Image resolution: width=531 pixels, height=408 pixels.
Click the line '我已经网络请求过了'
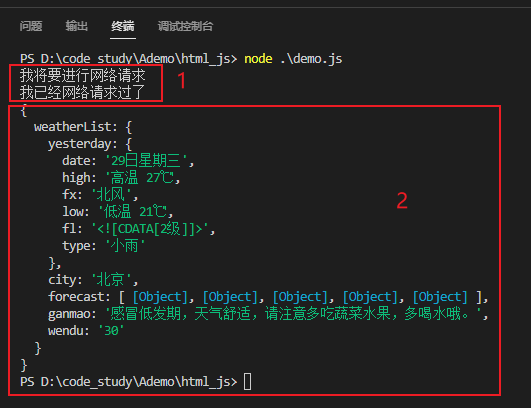click(x=83, y=92)
